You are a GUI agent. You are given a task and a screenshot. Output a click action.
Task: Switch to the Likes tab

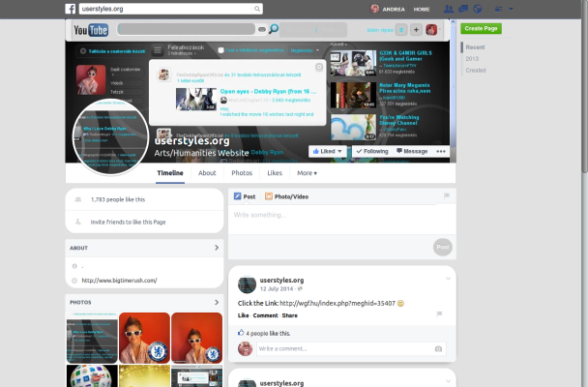click(275, 173)
